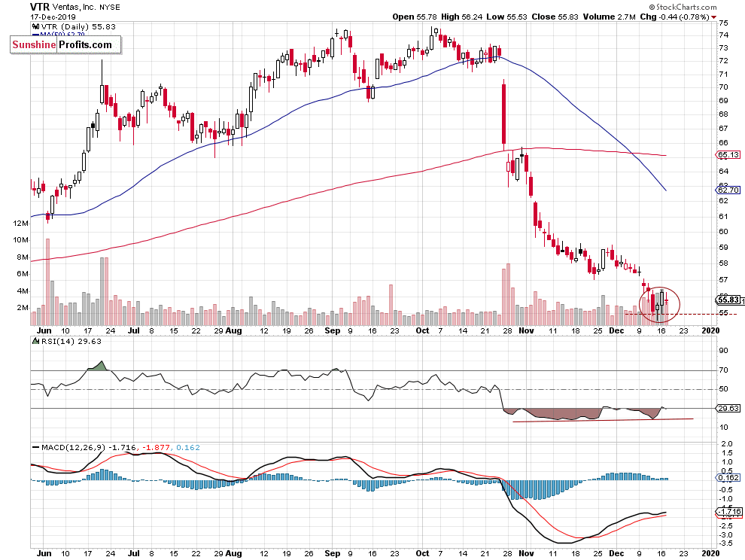The width and height of the screenshot is (745, 560).
Task: Click the -1.716 value tag on the MACD axis
Action: coord(729,512)
